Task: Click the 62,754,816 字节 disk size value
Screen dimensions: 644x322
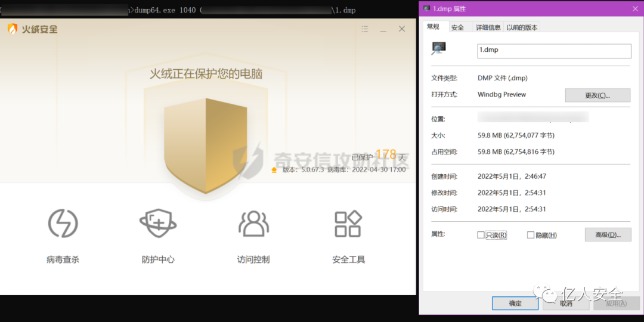Action: coord(516,152)
